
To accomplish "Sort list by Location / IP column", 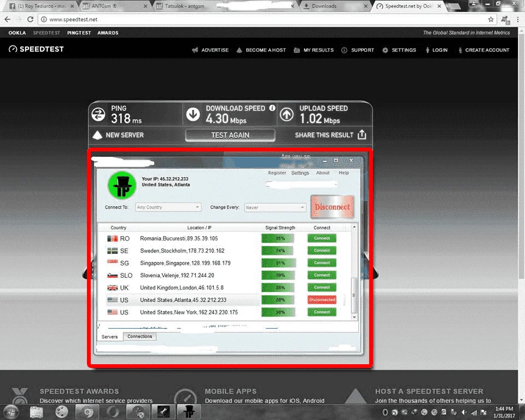I will 199,227.
